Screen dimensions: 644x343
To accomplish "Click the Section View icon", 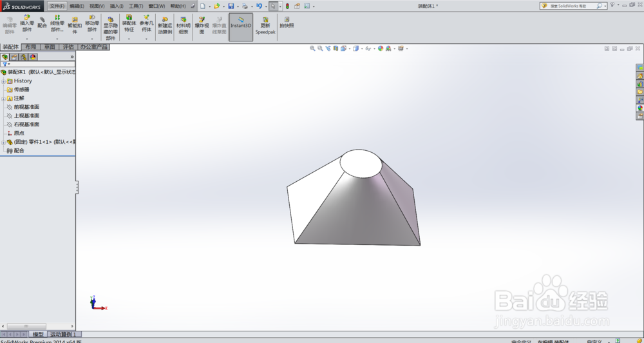I will point(336,48).
